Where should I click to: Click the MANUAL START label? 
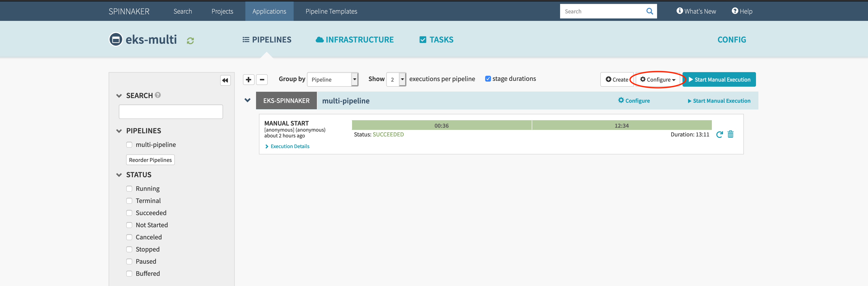286,123
